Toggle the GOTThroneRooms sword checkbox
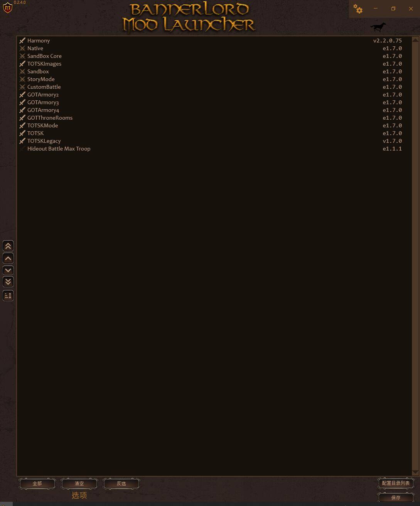420x506 pixels. tap(22, 118)
